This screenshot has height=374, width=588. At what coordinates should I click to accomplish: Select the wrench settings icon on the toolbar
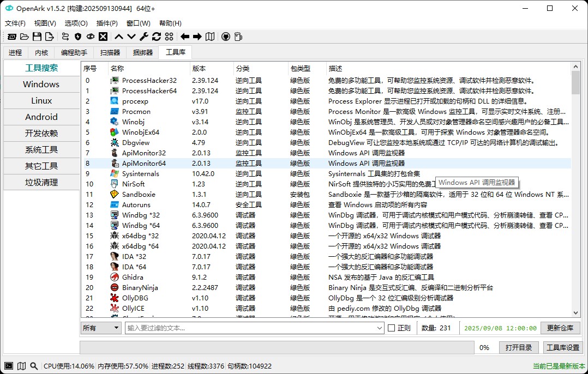(145, 37)
